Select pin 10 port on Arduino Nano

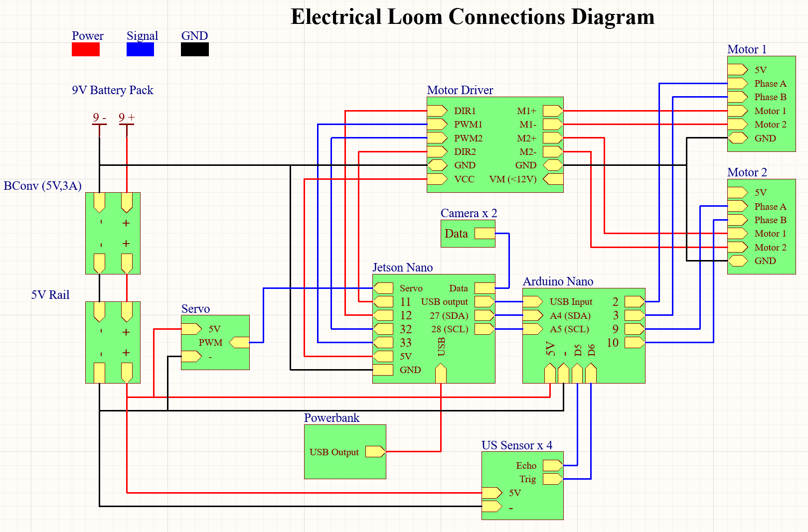[x=635, y=342]
